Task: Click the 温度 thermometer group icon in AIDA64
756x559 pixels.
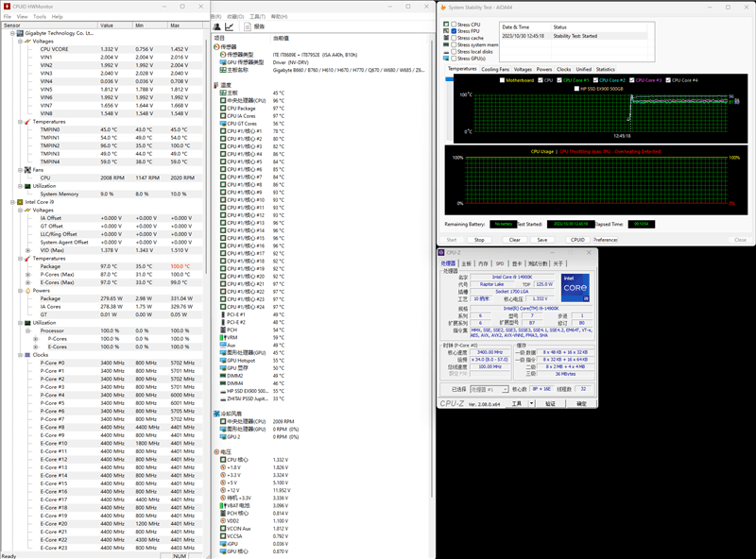Action: (216, 85)
